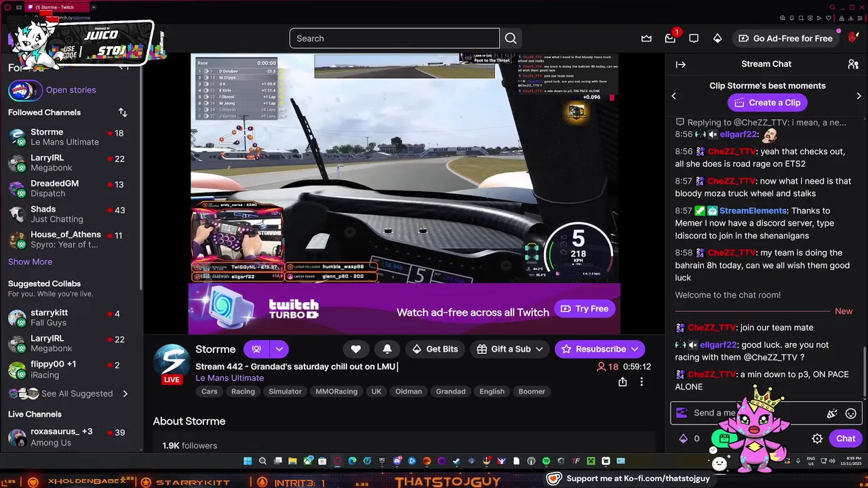Click the Storrme channel avatar
The height and width of the screenshot is (488, 868).
point(172,362)
